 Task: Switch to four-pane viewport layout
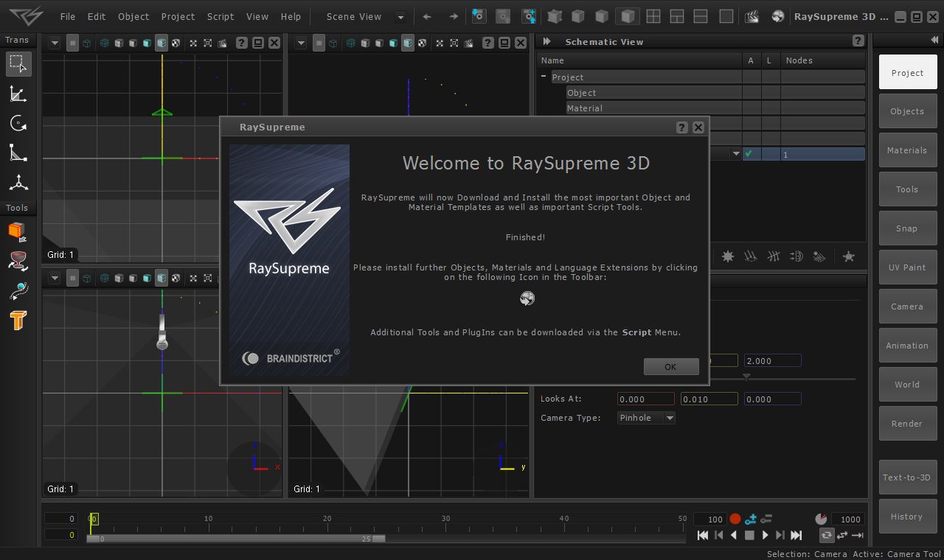[653, 16]
